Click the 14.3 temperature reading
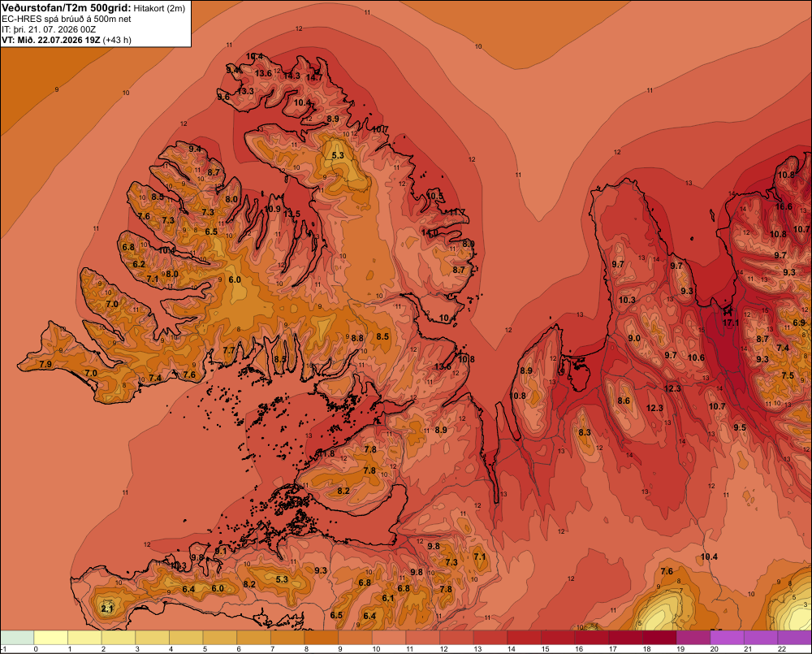812x654 pixels. coord(292,76)
